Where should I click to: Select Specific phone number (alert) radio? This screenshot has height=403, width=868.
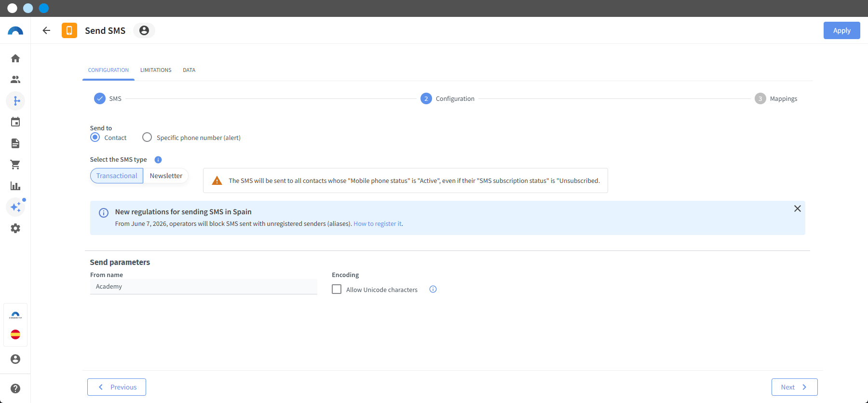tap(147, 138)
